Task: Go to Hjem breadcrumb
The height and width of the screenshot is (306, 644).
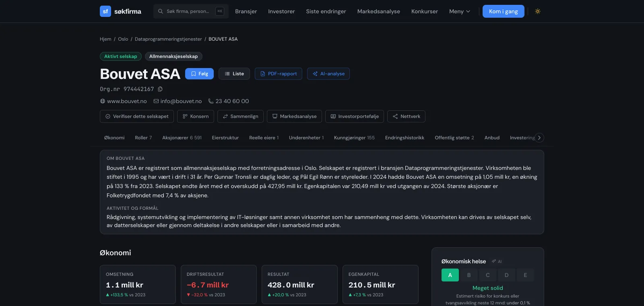Action: [105, 39]
